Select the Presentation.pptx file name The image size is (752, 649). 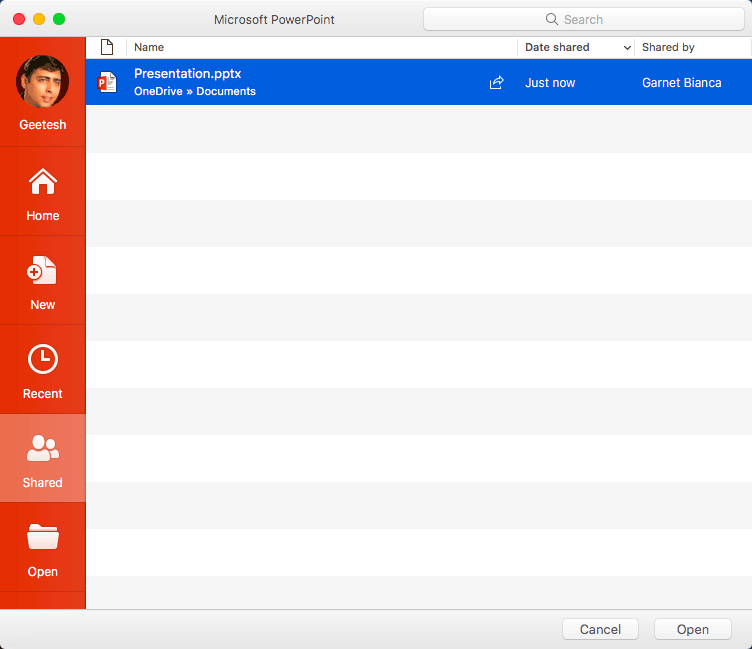(x=187, y=74)
